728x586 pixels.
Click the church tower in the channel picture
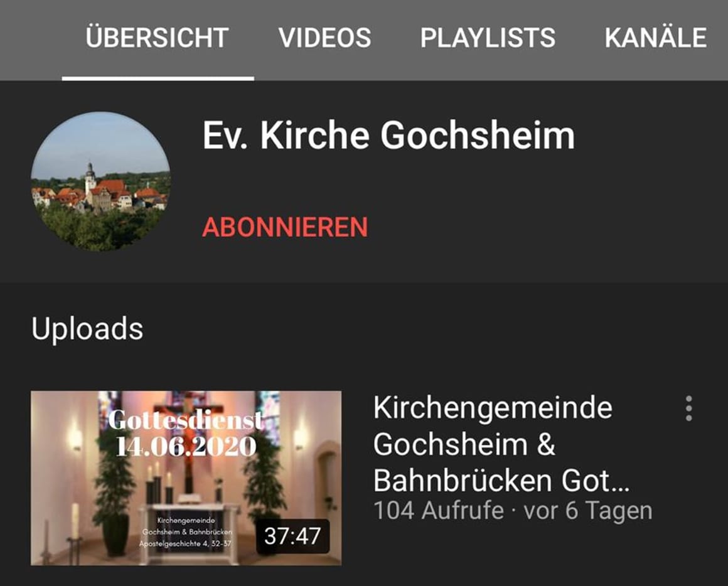click(90, 179)
